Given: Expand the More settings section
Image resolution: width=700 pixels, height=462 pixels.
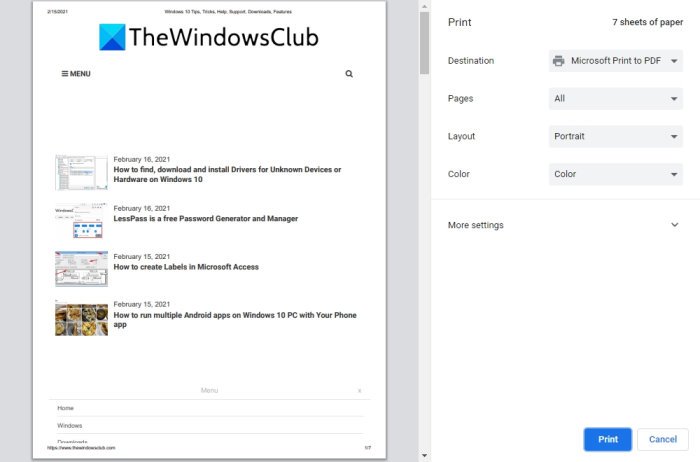Looking at the screenshot, I should click(563, 225).
